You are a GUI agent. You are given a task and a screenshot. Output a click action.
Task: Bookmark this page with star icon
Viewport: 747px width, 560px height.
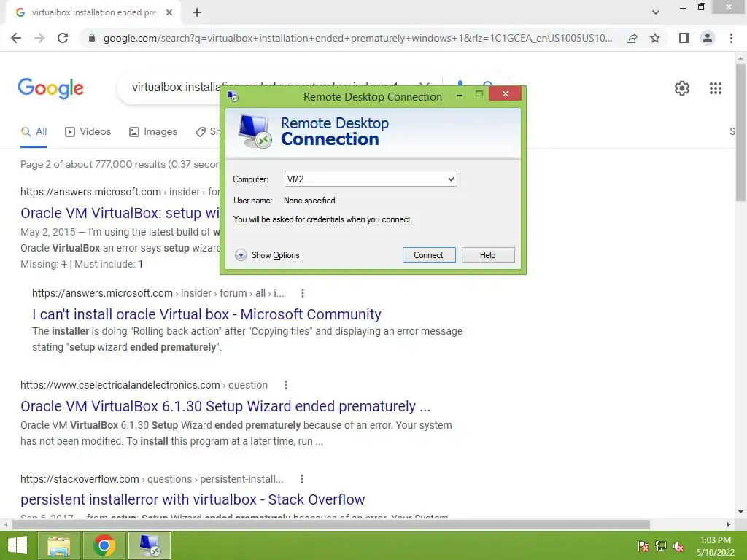655,38
